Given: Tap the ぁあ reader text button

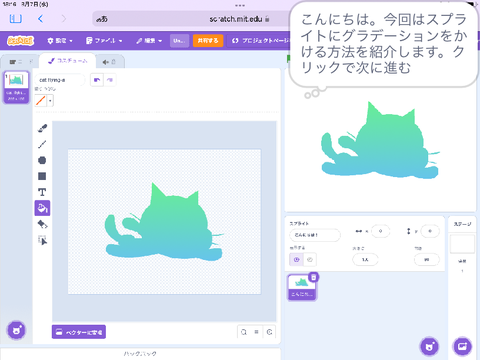Looking at the screenshot, I should coord(102,19).
